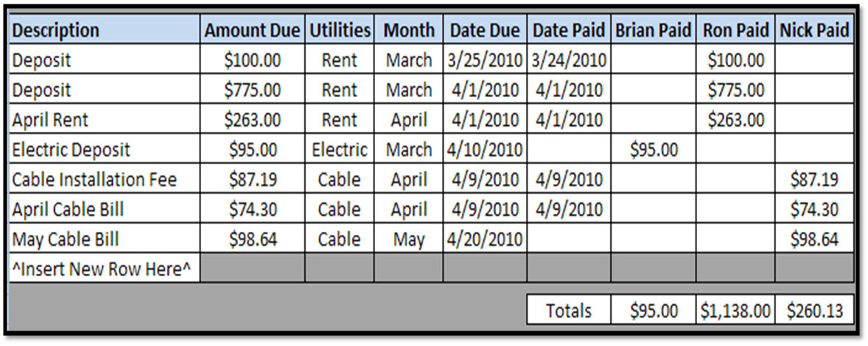Viewport: 868px width, 346px height.
Task: Select the $260.13 Nick total cell
Action: pos(814,310)
